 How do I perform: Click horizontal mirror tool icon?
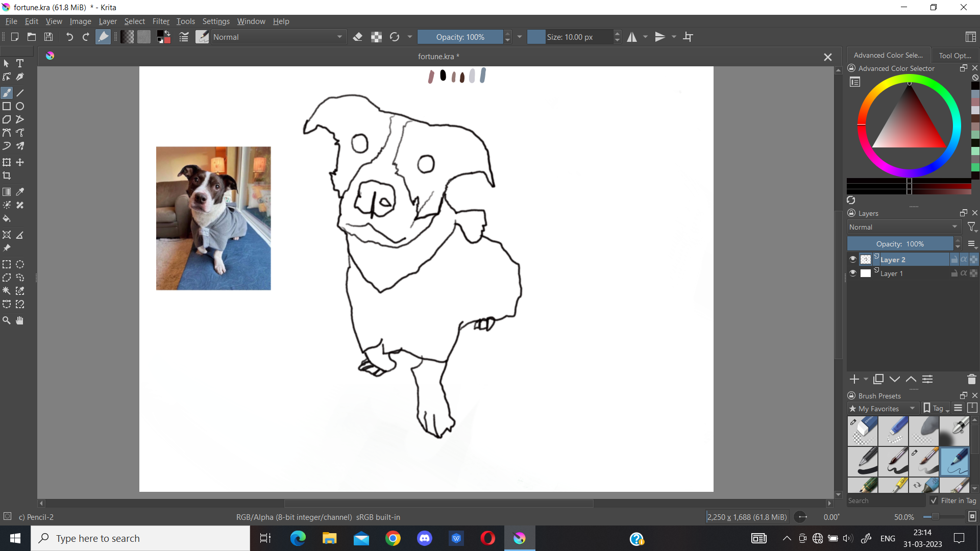(632, 37)
